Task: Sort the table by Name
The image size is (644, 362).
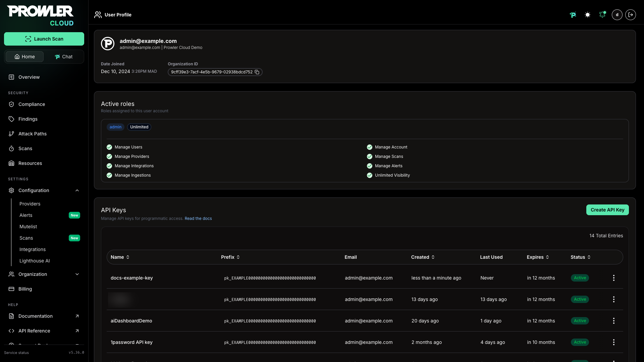Action: pos(120,257)
